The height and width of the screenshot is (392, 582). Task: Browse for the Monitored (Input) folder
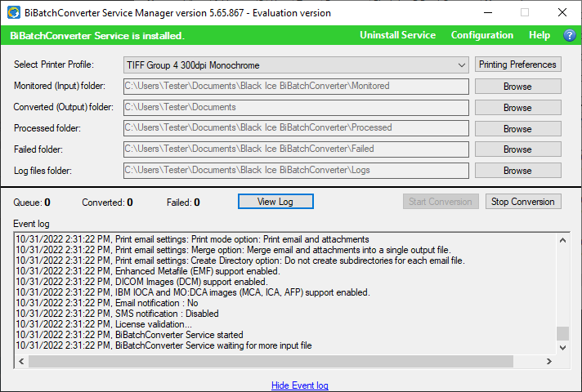[x=517, y=87]
